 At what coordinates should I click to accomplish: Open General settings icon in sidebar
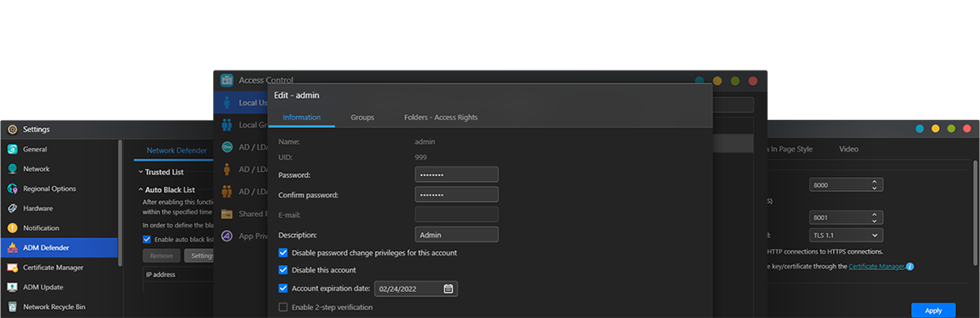[x=12, y=149]
